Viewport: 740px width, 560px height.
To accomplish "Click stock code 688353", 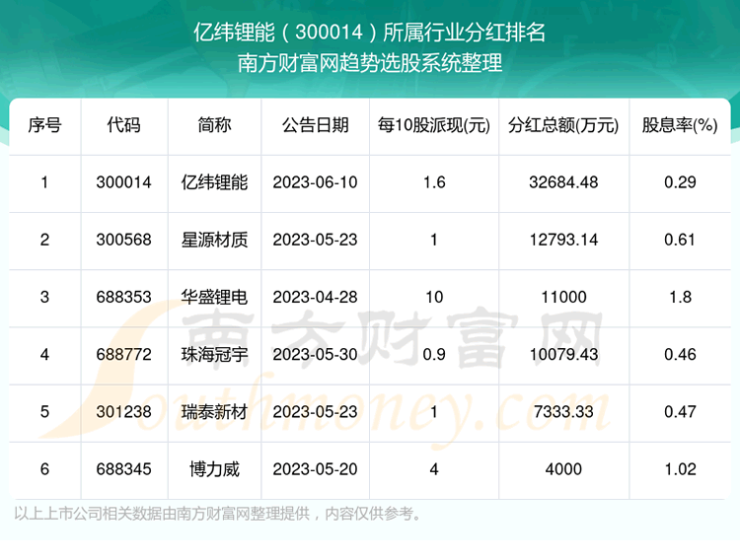I will click(124, 297).
